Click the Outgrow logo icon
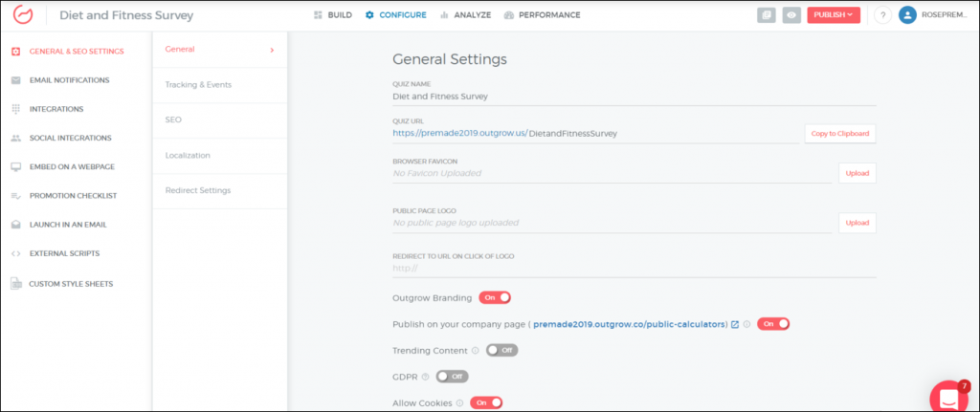This screenshot has width=980, height=412. click(22, 15)
